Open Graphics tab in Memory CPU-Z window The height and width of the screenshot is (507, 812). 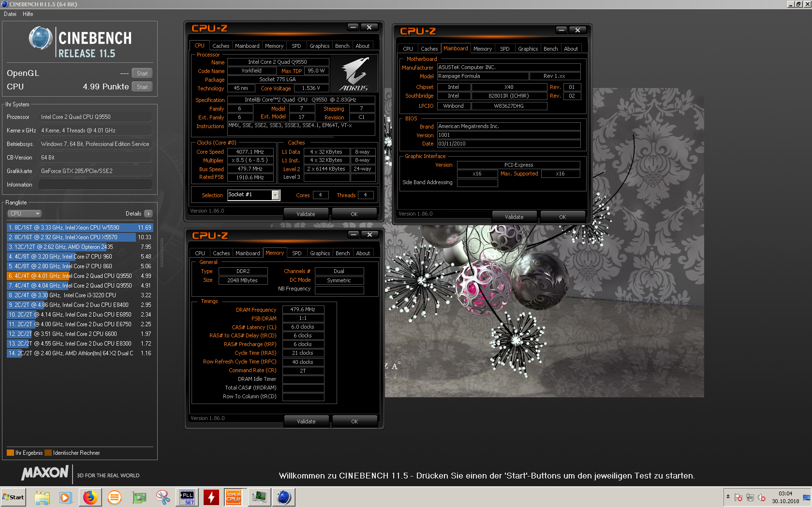tap(320, 253)
